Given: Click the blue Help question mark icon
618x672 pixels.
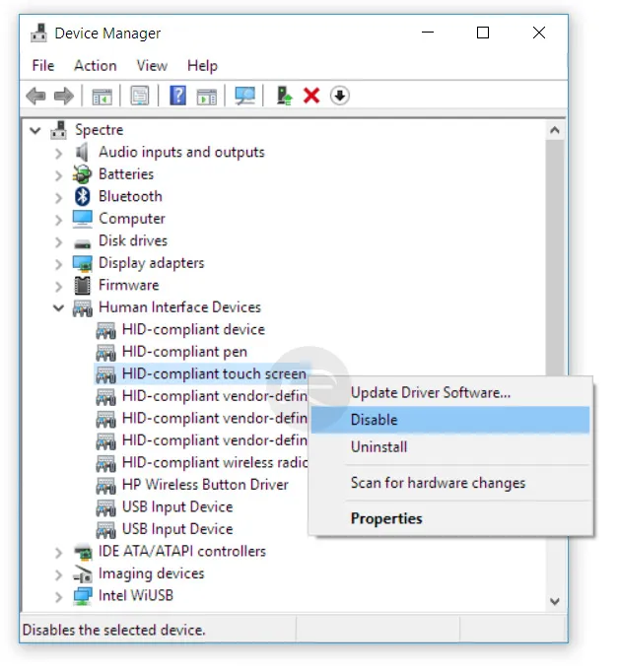Looking at the screenshot, I should click(177, 96).
